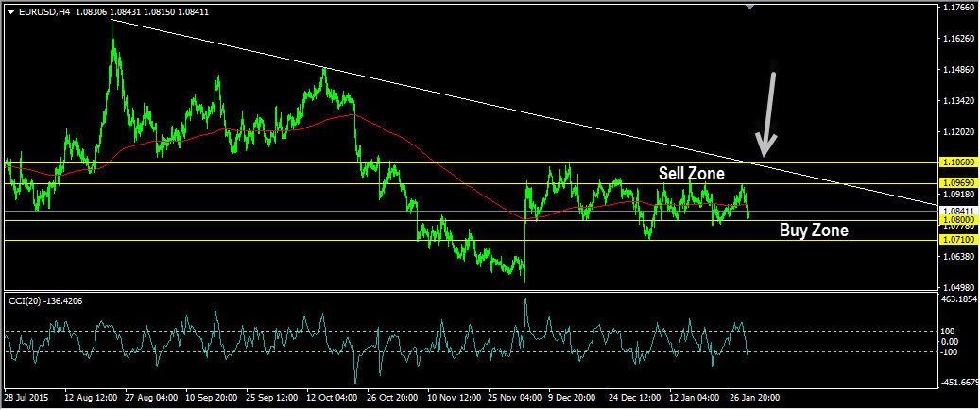The height and width of the screenshot is (410, 980).
Task: Click the chart shift triangle marker at top
Action: click(x=749, y=7)
